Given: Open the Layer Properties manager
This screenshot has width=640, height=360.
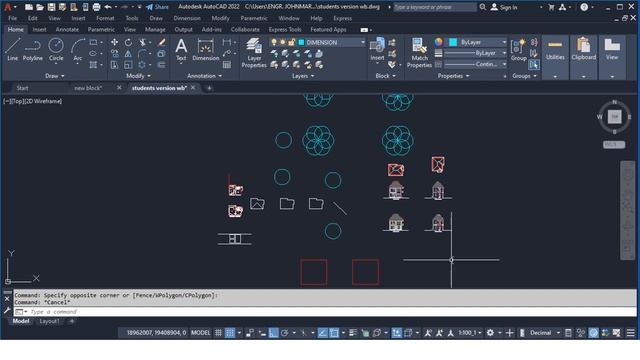Looking at the screenshot, I should [x=254, y=53].
